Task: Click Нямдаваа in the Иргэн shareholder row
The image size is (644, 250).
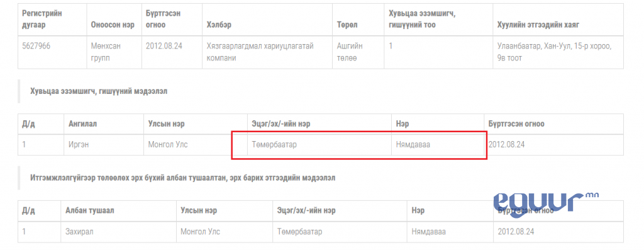Action: click(413, 145)
